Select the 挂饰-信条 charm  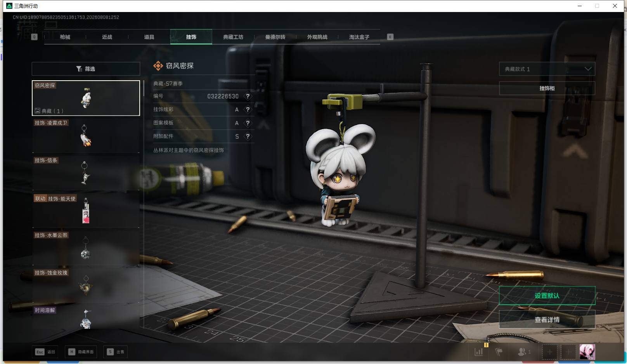[86, 173]
